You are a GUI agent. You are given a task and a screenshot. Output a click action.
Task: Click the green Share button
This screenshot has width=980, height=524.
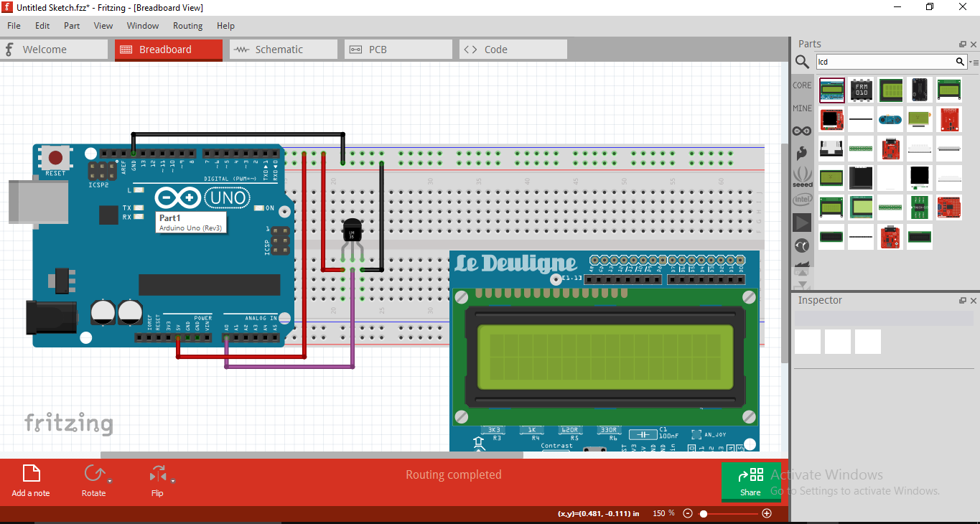tap(750, 482)
